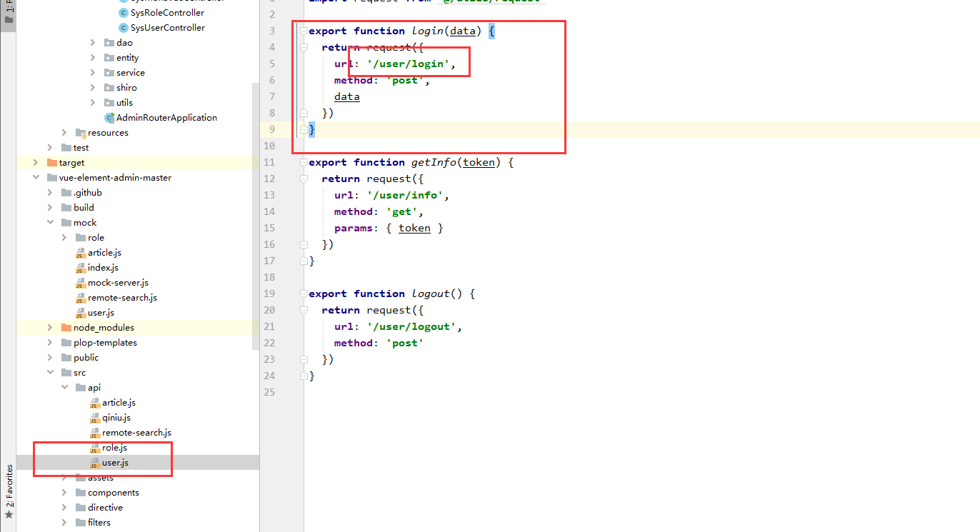Click the index.js file icon

(81, 268)
